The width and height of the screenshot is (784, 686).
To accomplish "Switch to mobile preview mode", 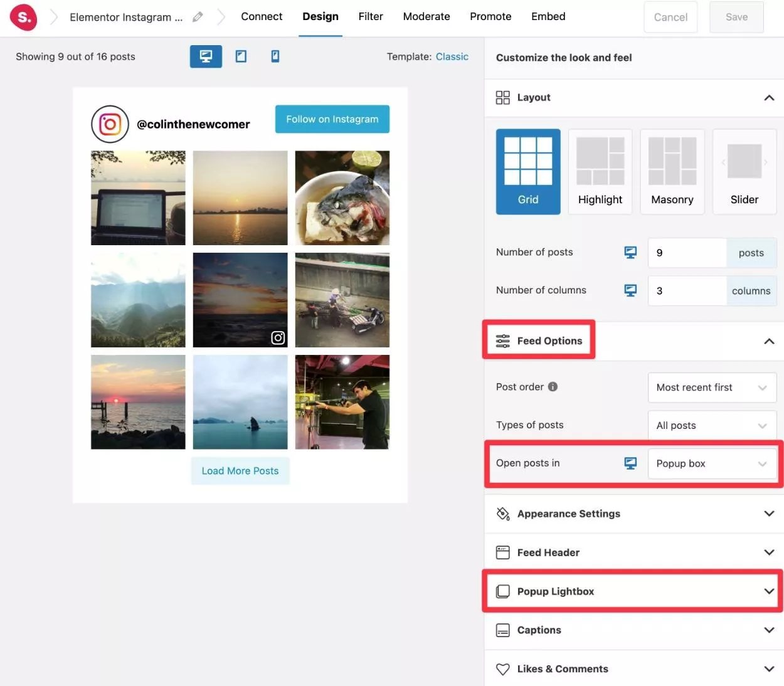I will 275,56.
